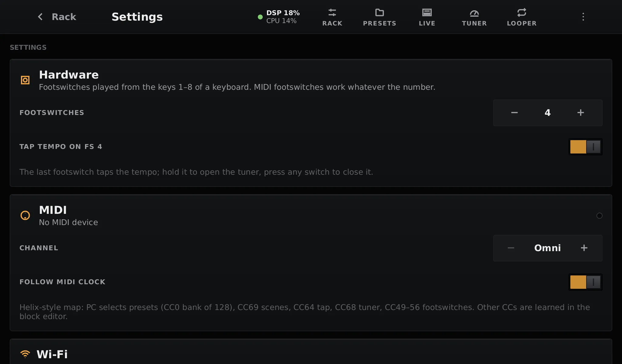Go back to Rack using the chevron arrow
The height and width of the screenshot is (364, 622).
click(40, 17)
